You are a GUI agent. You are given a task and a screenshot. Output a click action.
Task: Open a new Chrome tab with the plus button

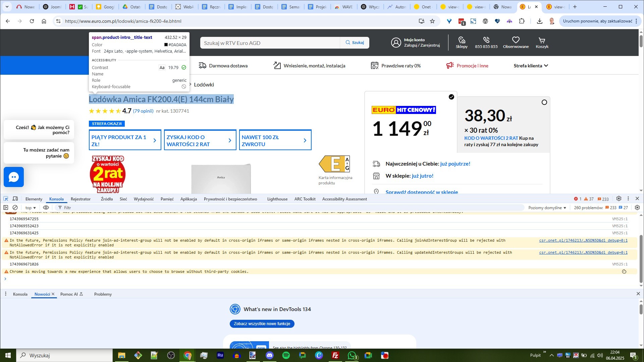575,7
